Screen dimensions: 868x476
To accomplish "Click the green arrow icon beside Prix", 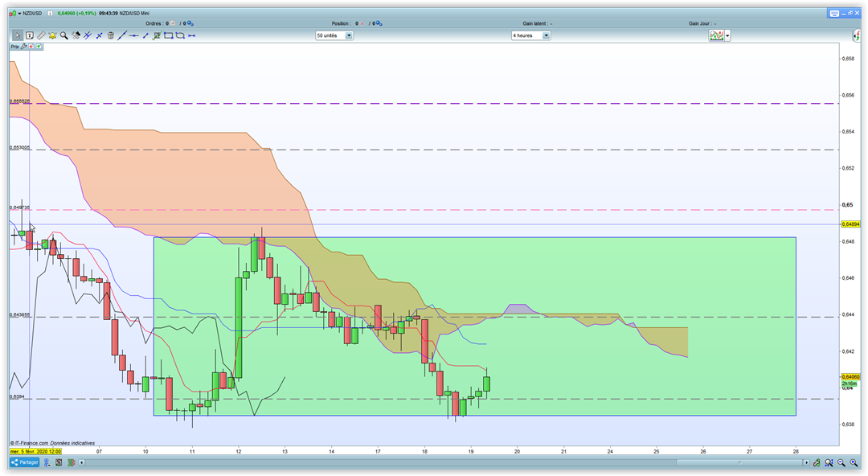I will coord(39,47).
